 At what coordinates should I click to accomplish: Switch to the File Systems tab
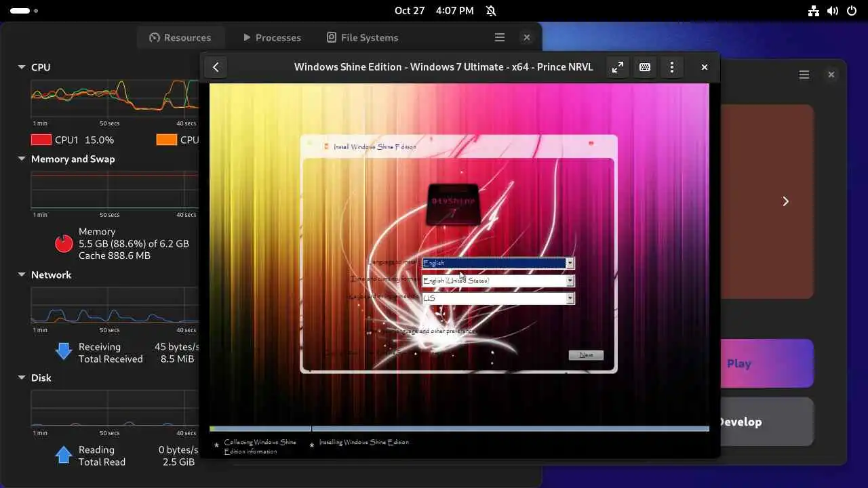point(362,37)
